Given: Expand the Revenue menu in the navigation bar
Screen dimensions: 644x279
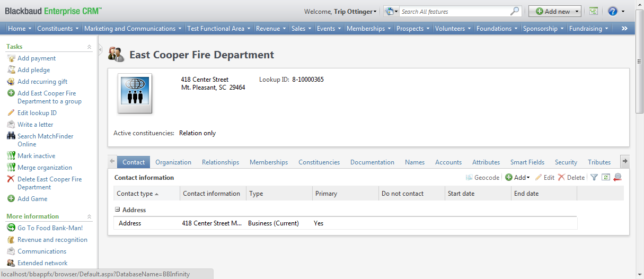Looking at the screenshot, I should [x=271, y=29].
